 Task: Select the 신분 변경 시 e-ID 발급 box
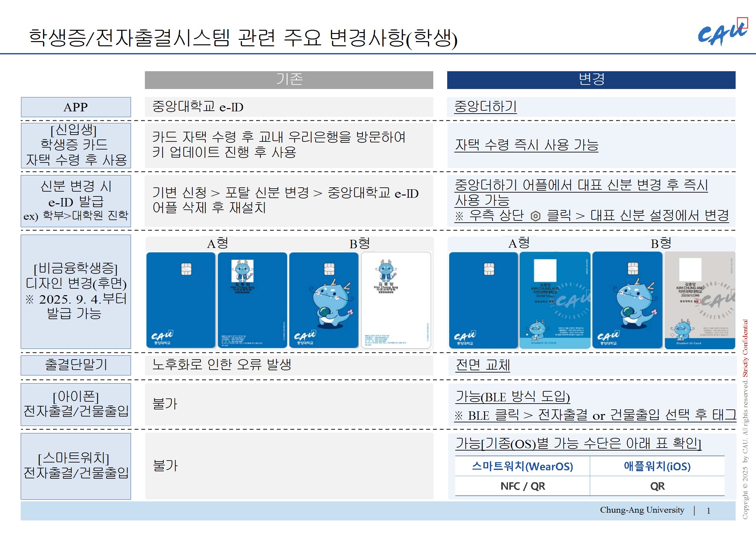[x=76, y=201]
